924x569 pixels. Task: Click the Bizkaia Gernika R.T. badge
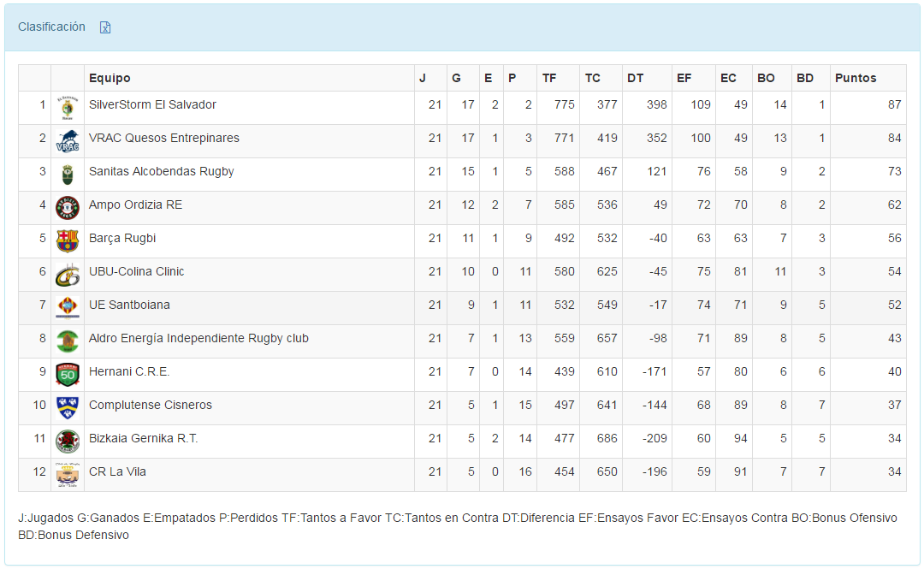[x=67, y=442]
